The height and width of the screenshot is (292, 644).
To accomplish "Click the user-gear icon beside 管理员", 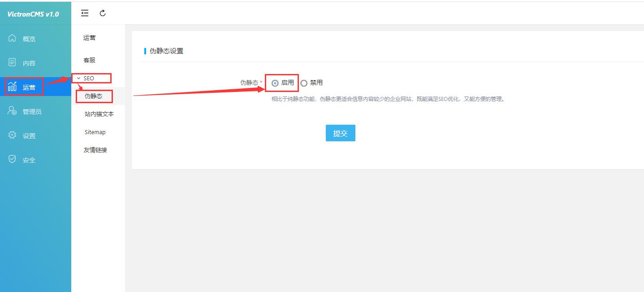I will click(13, 111).
